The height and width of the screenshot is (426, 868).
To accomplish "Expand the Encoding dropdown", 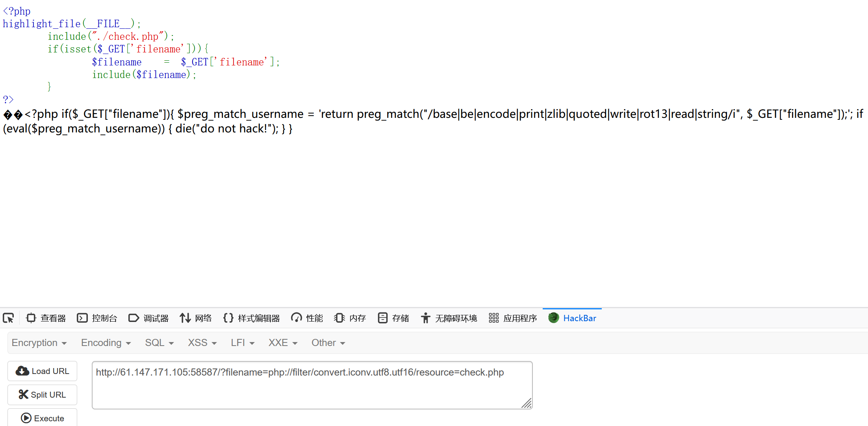I will pos(106,343).
